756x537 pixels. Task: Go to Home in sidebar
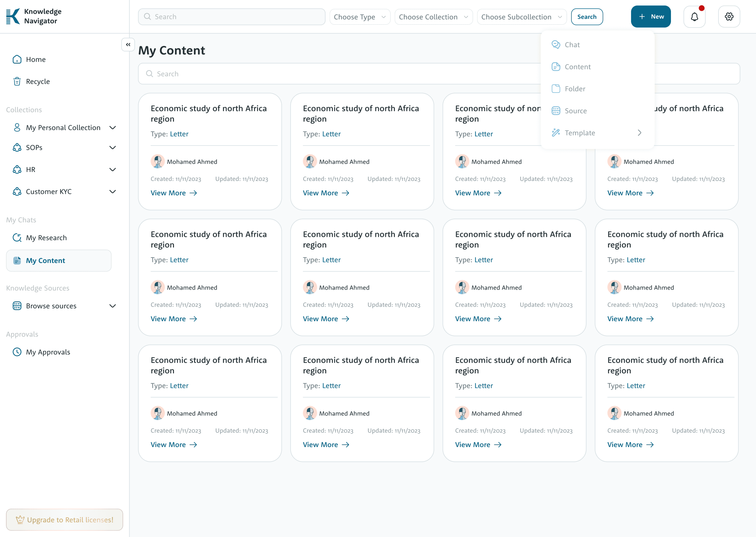[x=36, y=60]
